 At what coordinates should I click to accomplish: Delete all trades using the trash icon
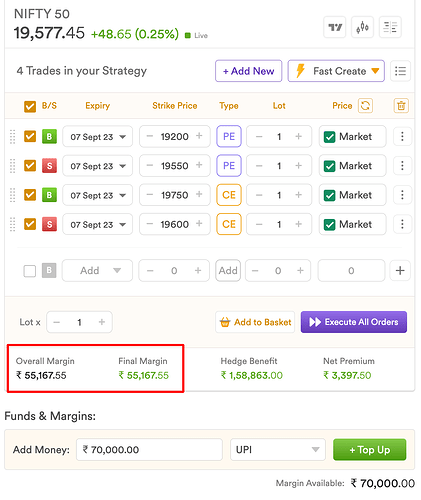point(401,106)
